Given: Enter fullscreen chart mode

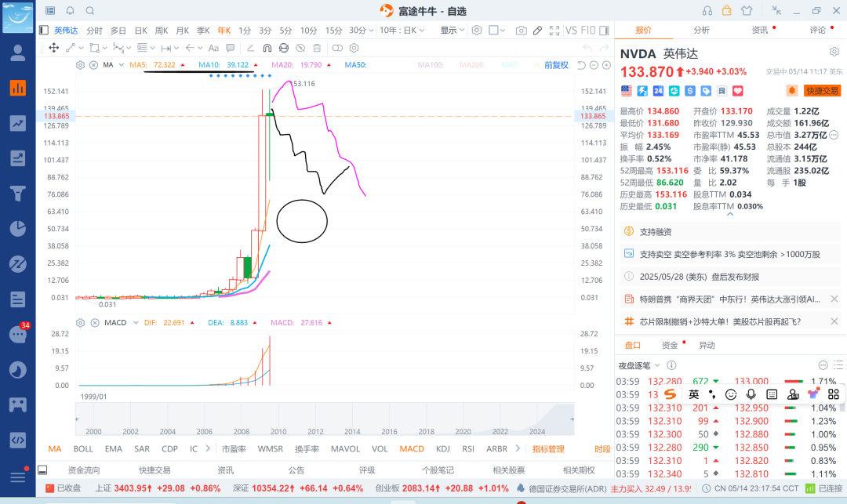Looking at the screenshot, I should [554, 31].
